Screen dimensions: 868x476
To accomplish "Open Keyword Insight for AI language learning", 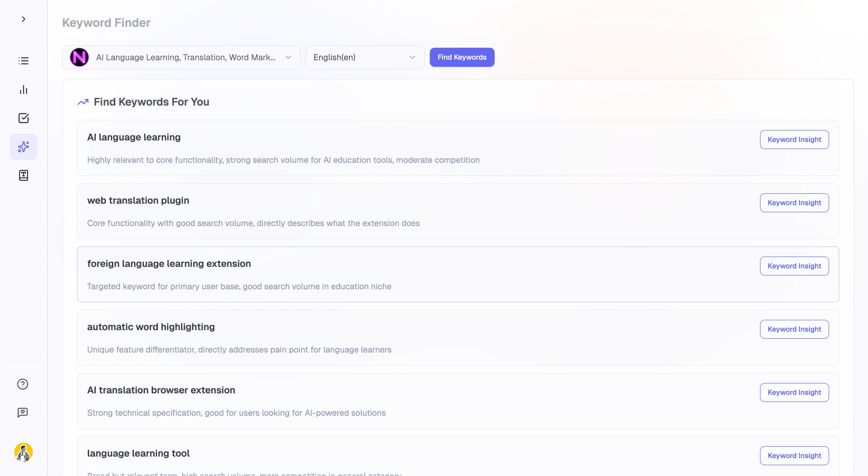I will (794, 139).
